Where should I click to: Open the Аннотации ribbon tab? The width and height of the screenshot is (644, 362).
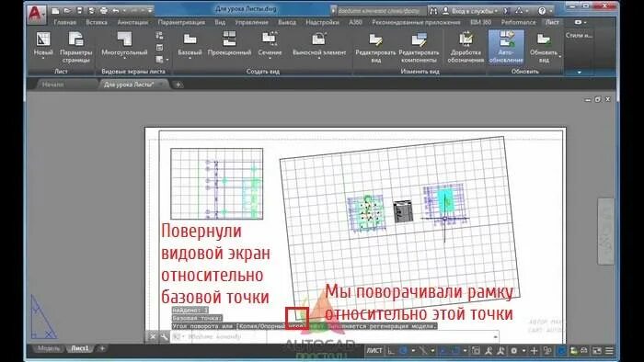tap(132, 22)
